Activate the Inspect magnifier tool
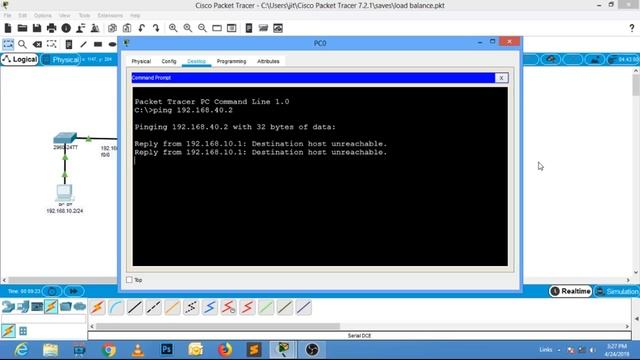 (x=22, y=44)
